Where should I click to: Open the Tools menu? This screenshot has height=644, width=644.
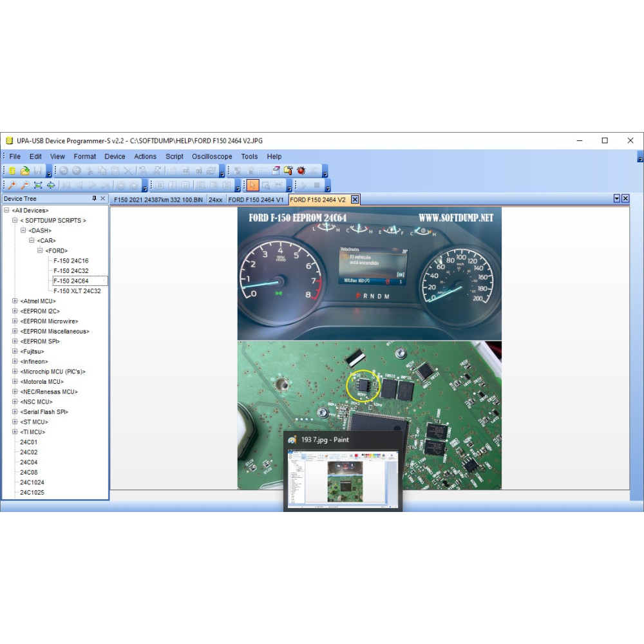249,156
